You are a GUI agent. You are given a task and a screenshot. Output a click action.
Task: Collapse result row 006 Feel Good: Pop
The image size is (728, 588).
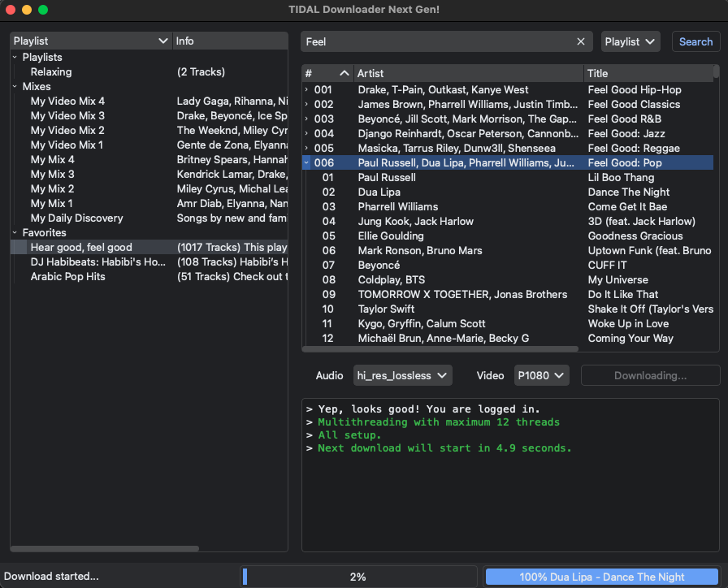point(306,163)
